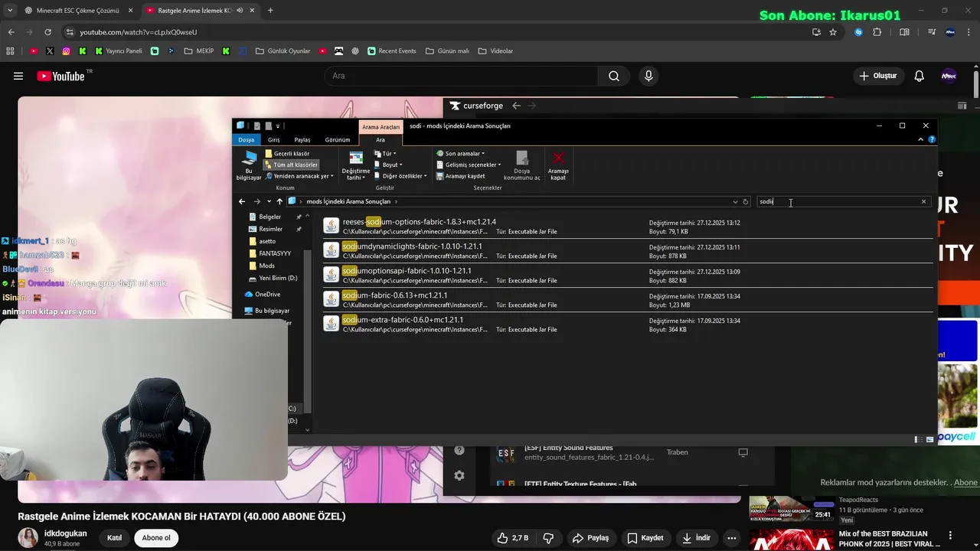Select OneDrive in navigation pane
Viewport: 980px width, 551px height.
coord(263,294)
